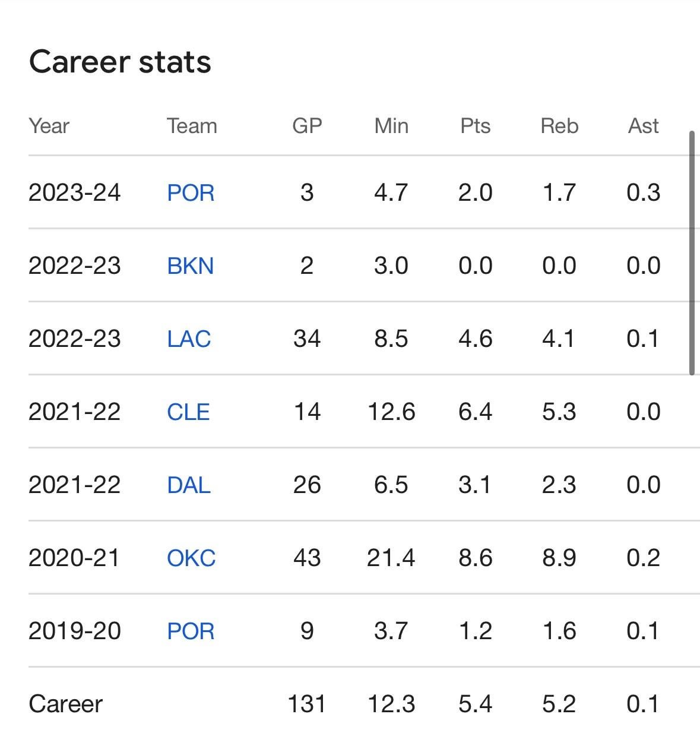Open the POR team link for 2023-24
Image resolution: width=700 pixels, height=736 pixels.
click(x=191, y=193)
